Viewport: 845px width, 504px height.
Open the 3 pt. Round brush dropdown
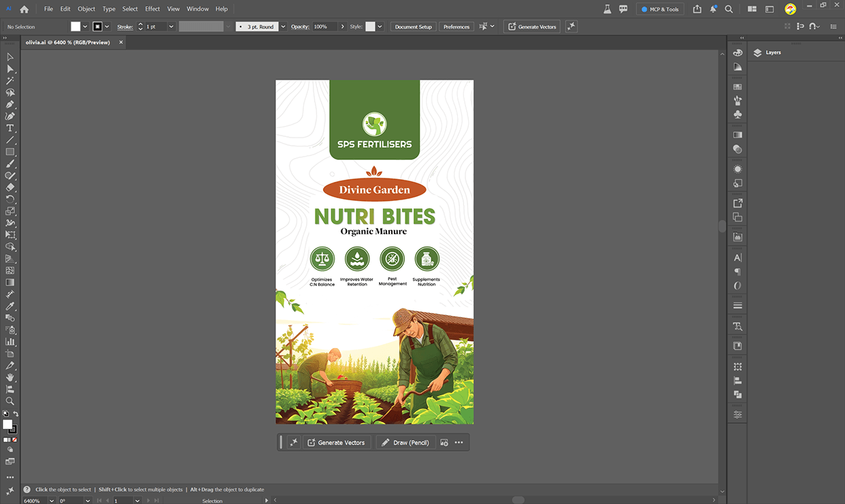pyautogui.click(x=282, y=27)
